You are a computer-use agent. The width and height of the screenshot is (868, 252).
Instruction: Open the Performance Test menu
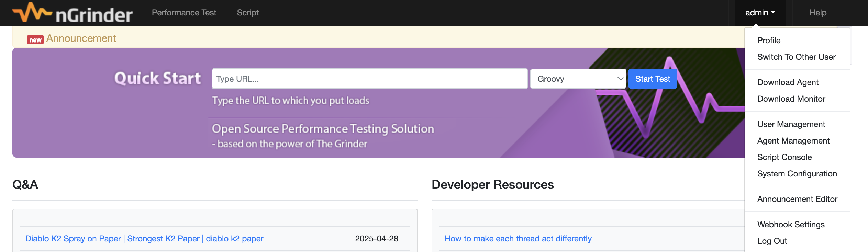point(184,13)
